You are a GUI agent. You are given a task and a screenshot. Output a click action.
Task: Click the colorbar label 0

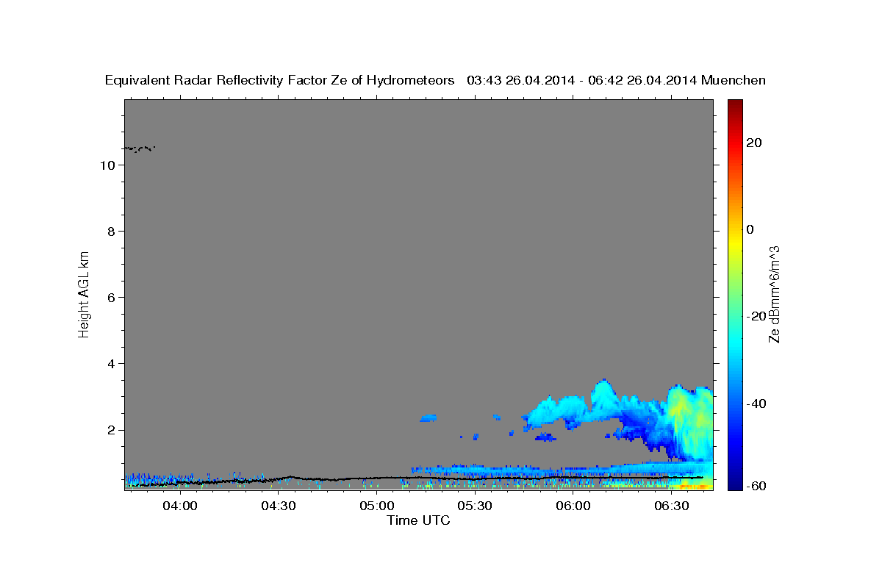point(750,229)
